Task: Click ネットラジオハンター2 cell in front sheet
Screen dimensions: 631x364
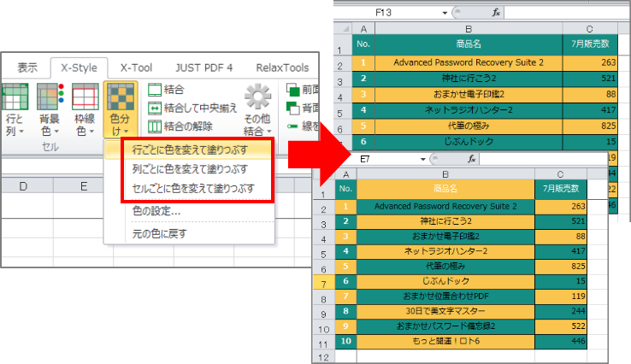Action: click(x=445, y=251)
